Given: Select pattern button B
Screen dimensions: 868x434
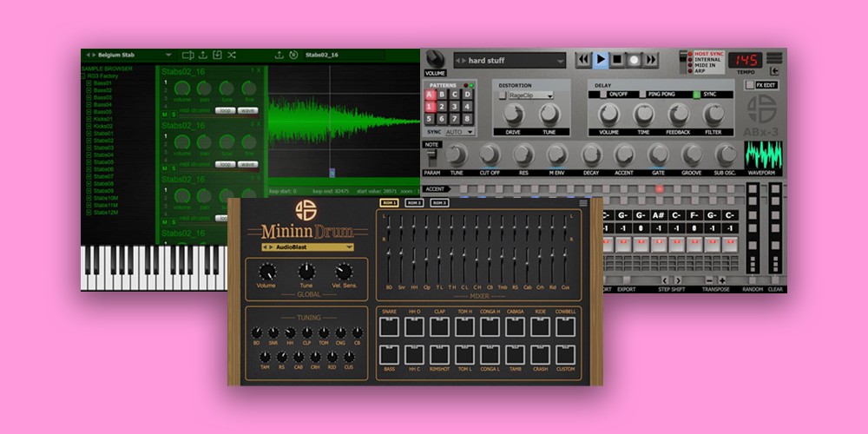Looking at the screenshot, I should [x=441, y=95].
